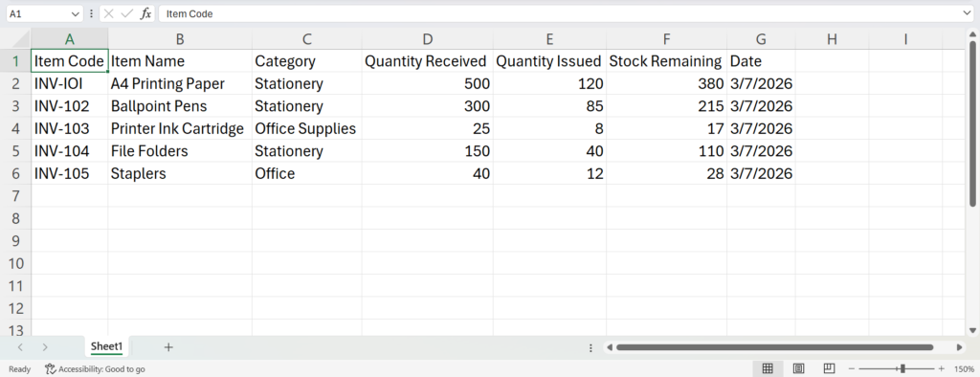Click the Category header cell
The height and width of the screenshot is (377, 980).
pos(307,61)
